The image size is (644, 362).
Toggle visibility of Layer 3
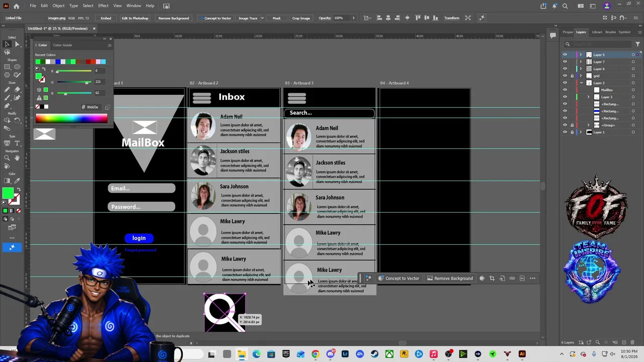pos(565,97)
